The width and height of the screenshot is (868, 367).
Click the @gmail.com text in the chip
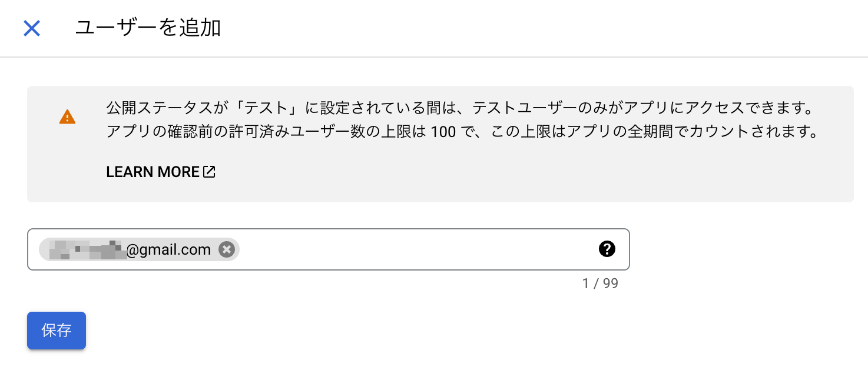[x=168, y=250]
